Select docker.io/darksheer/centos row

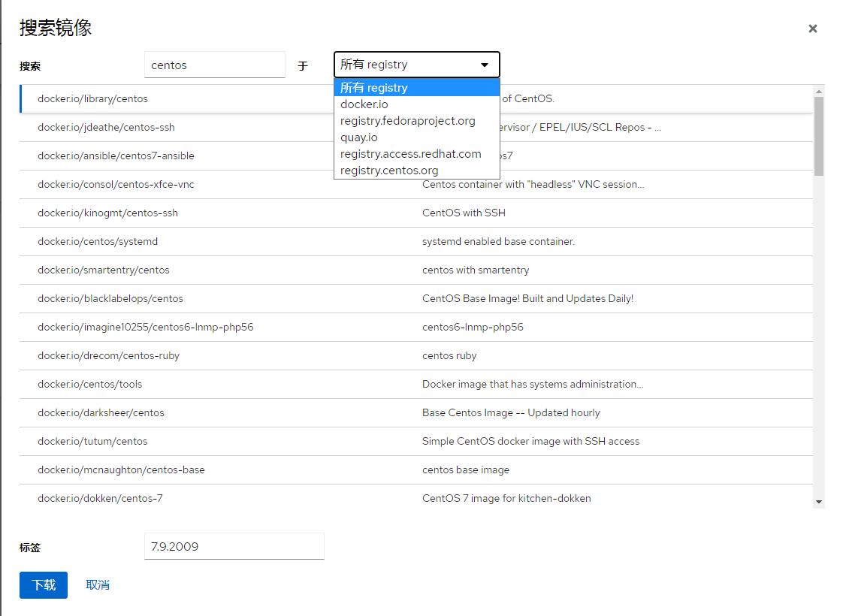click(x=416, y=412)
